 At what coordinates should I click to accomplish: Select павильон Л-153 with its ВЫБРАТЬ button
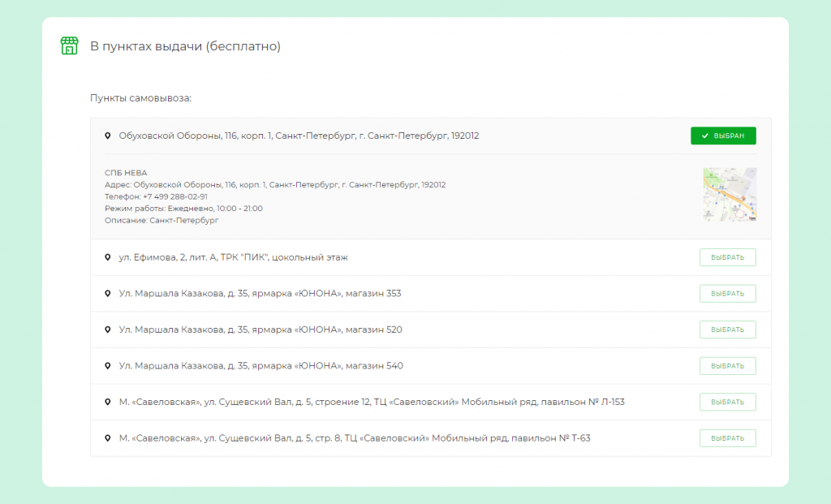(728, 402)
